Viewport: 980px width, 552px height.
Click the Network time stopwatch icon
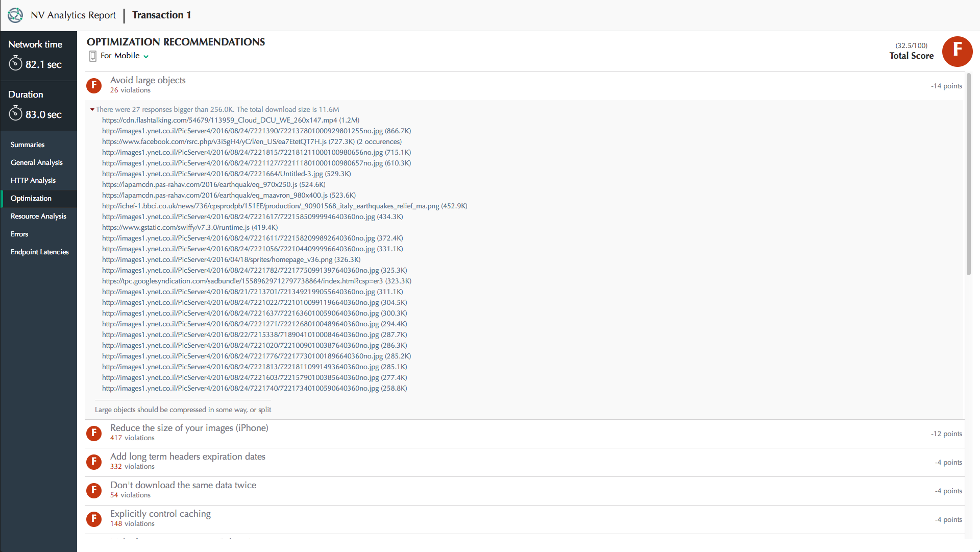(16, 64)
